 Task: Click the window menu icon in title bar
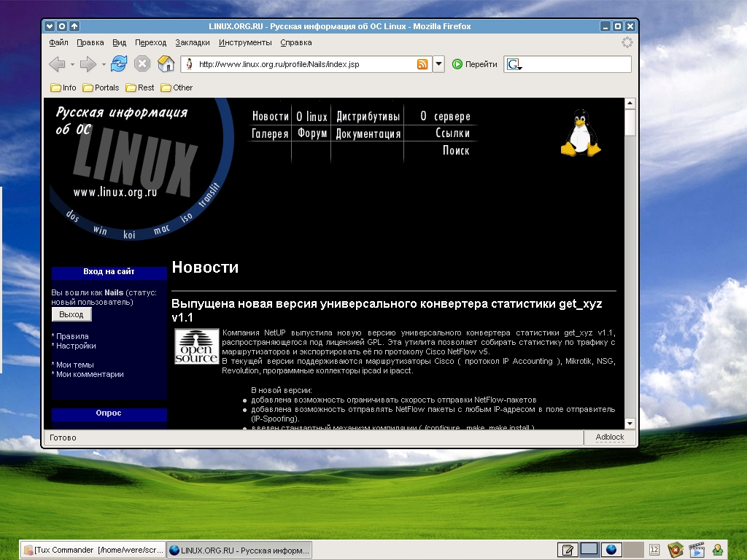[50, 26]
